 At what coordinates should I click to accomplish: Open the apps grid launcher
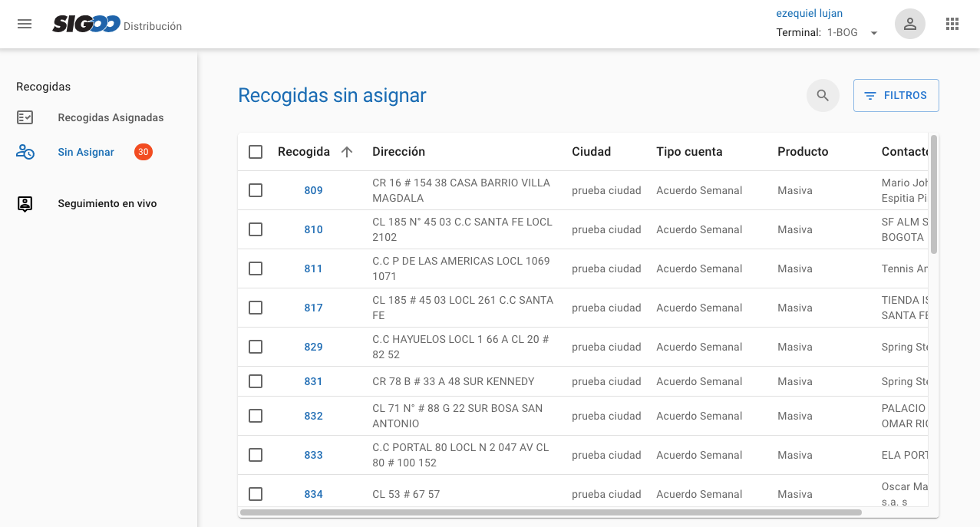pyautogui.click(x=952, y=24)
